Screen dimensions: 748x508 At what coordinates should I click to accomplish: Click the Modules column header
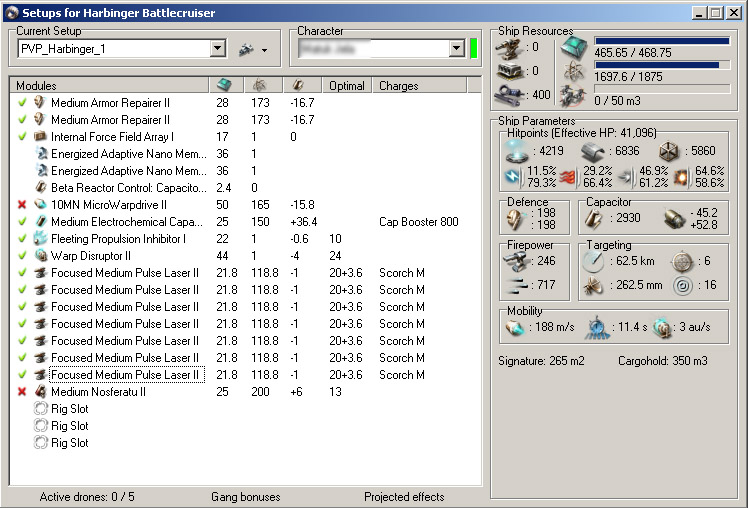[x=109, y=86]
